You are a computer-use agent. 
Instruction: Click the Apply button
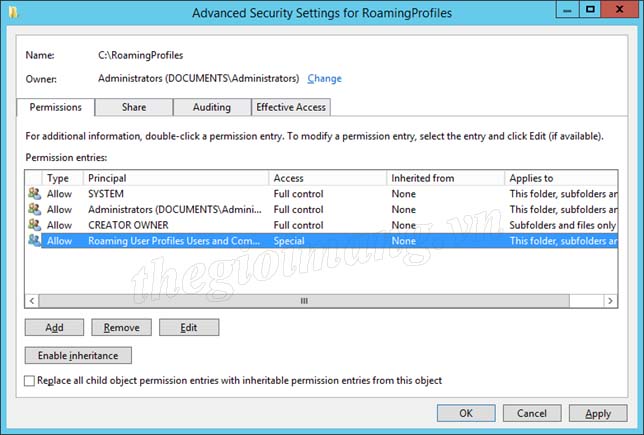598,413
